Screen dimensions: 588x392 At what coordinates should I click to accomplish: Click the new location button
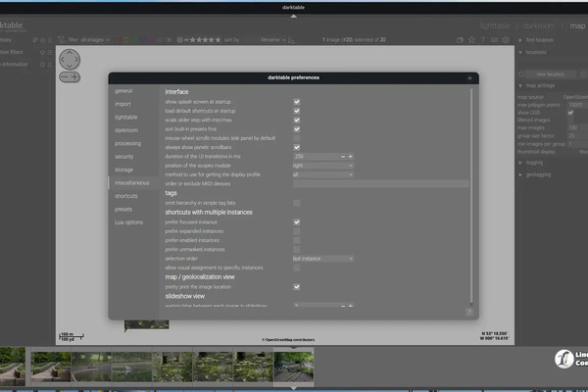tap(550, 74)
